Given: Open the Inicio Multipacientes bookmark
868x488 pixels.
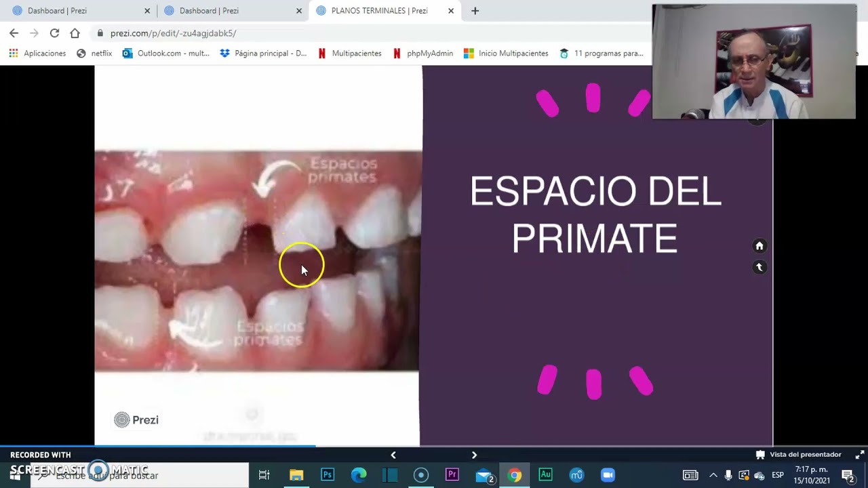Looking at the screenshot, I should click(x=506, y=53).
